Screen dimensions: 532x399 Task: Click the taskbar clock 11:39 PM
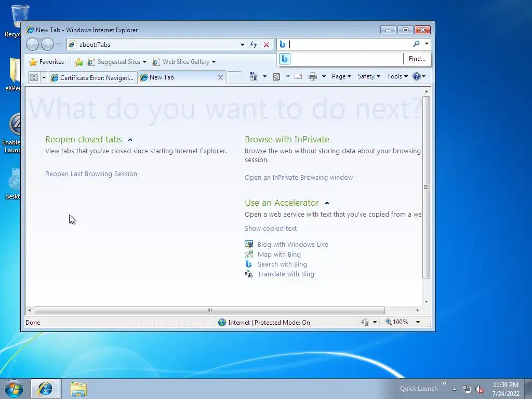tap(506, 389)
